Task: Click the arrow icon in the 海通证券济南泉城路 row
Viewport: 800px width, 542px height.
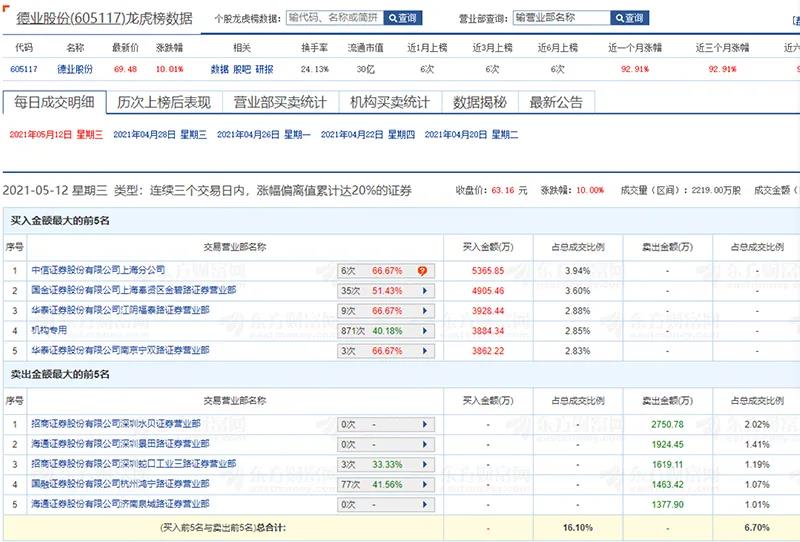Action: click(x=424, y=505)
